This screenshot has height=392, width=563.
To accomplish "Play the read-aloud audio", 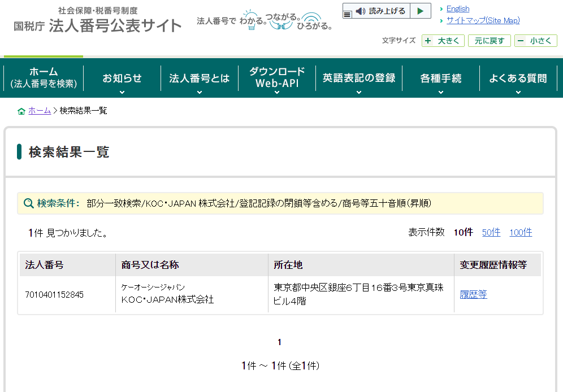I will (421, 11).
